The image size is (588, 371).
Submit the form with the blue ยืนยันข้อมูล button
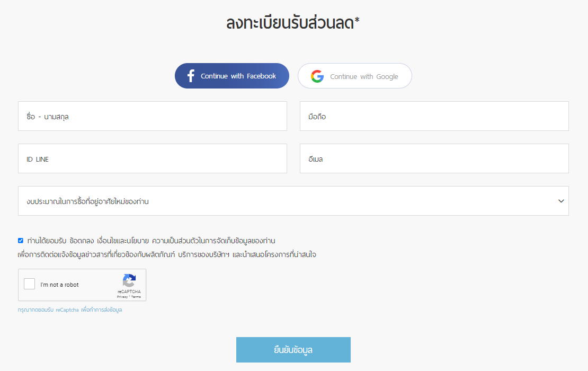coord(293,350)
